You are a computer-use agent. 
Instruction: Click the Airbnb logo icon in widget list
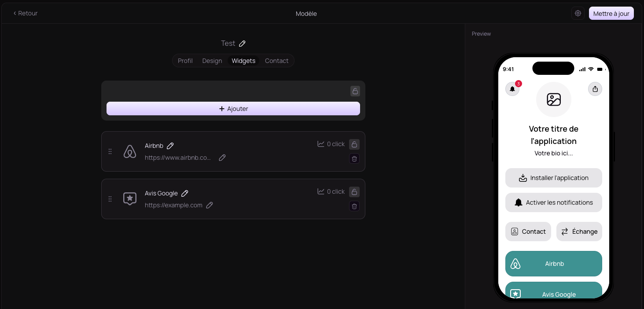click(130, 151)
